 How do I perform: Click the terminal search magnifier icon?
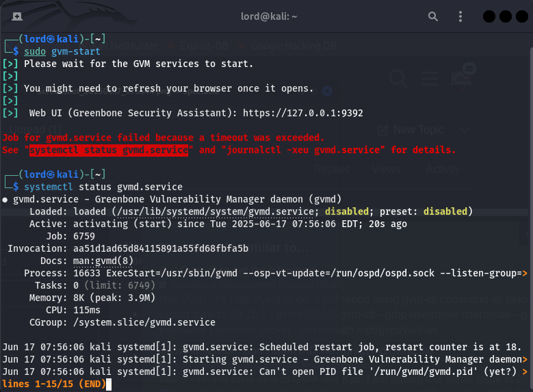click(x=433, y=16)
